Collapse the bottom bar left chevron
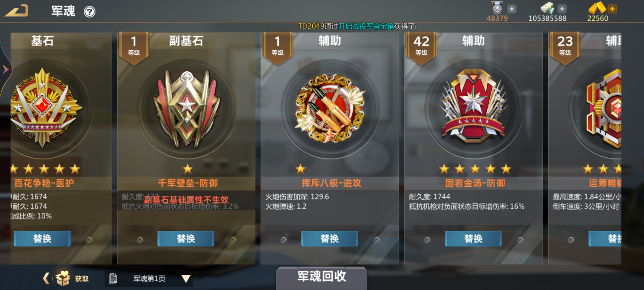The image size is (644, 290). [x=46, y=278]
